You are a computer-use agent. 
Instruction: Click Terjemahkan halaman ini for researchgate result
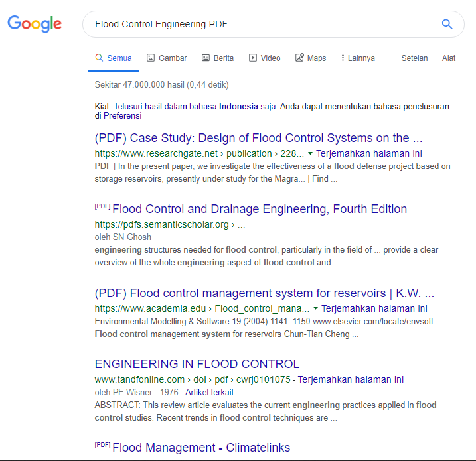click(369, 153)
